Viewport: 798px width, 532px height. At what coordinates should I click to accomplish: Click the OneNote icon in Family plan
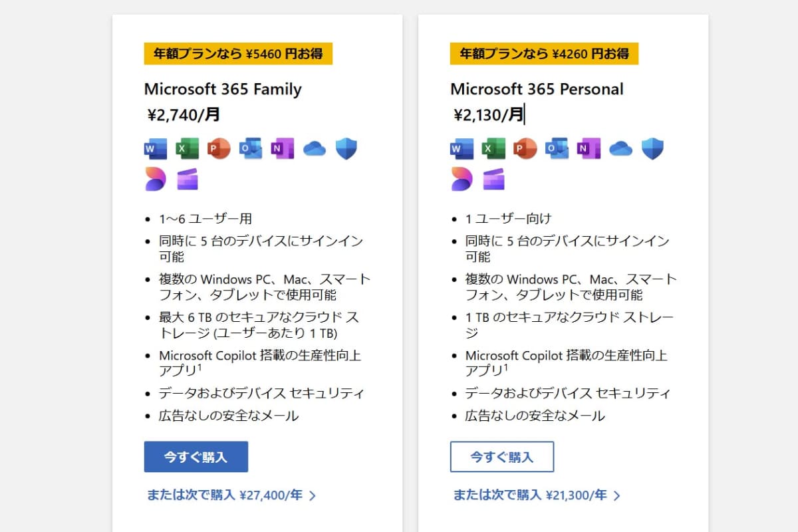283,149
